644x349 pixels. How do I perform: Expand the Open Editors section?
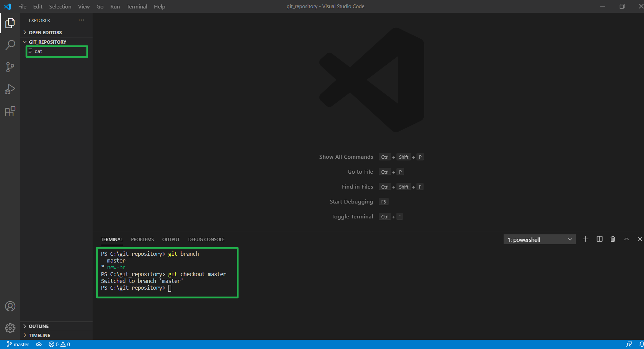pyautogui.click(x=56, y=33)
